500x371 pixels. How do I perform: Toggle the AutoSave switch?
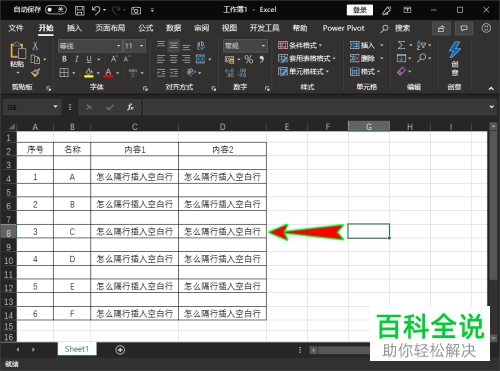click(56, 10)
